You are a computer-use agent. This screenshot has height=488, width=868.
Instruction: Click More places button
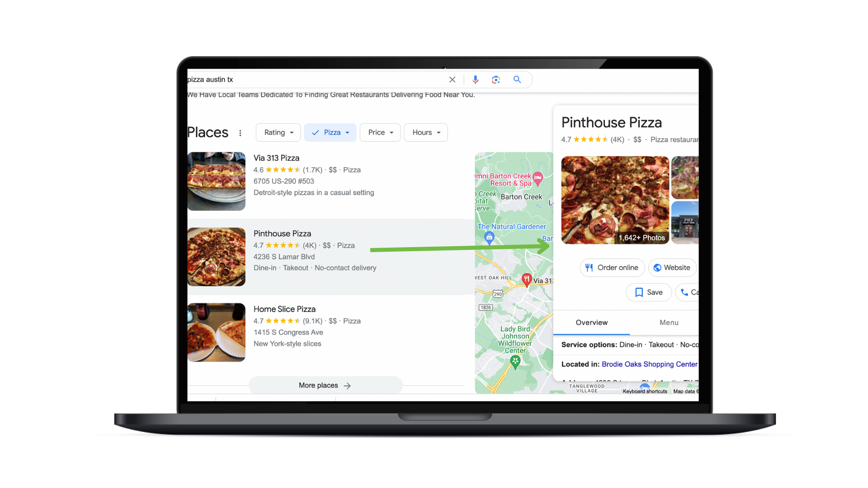tap(326, 385)
